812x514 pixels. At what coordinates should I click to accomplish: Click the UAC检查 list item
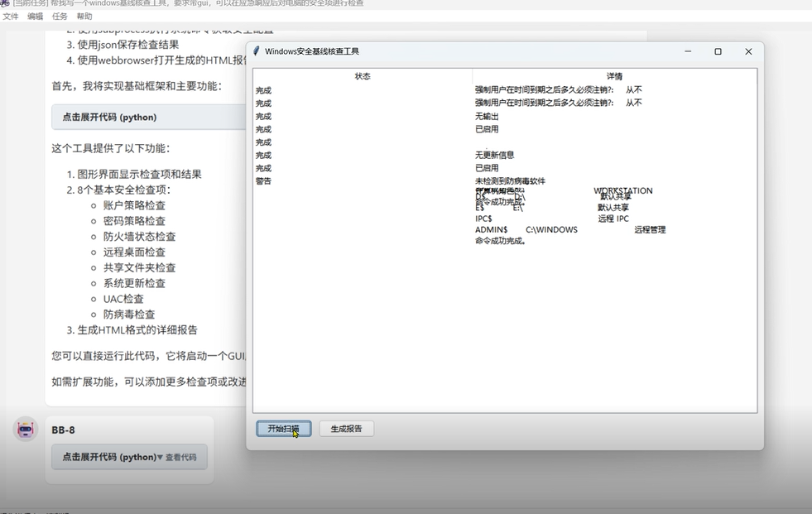tap(123, 299)
